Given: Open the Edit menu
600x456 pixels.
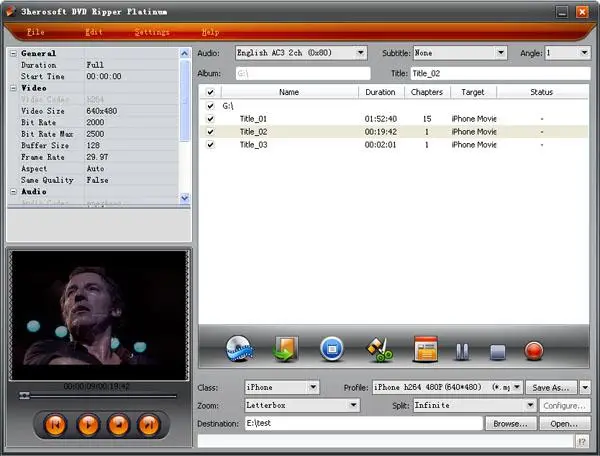Looking at the screenshot, I should click(94, 32).
